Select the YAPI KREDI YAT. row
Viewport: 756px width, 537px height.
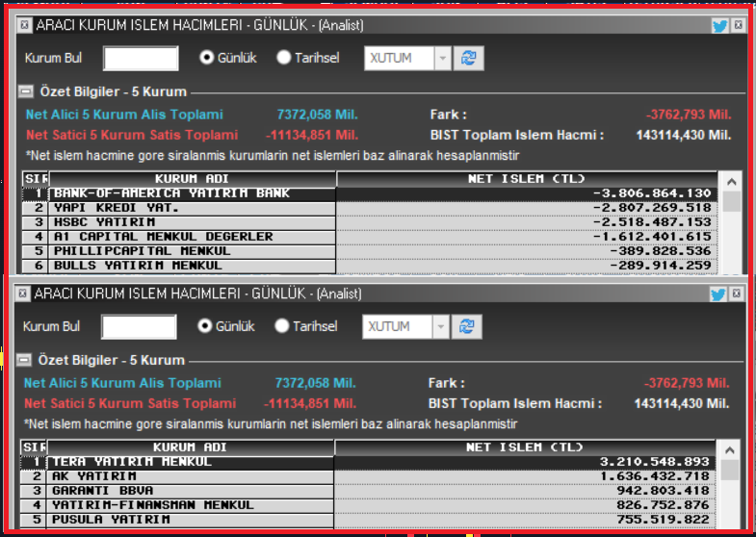coord(370,208)
